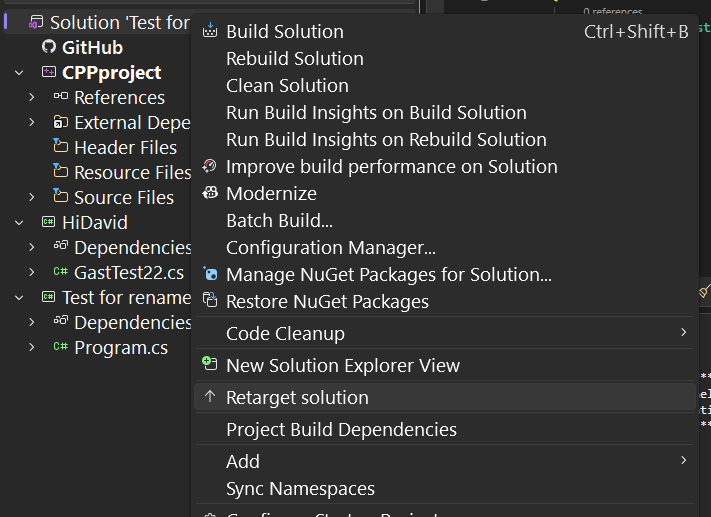Expand Dependencies under HiDavid

pos(31,247)
